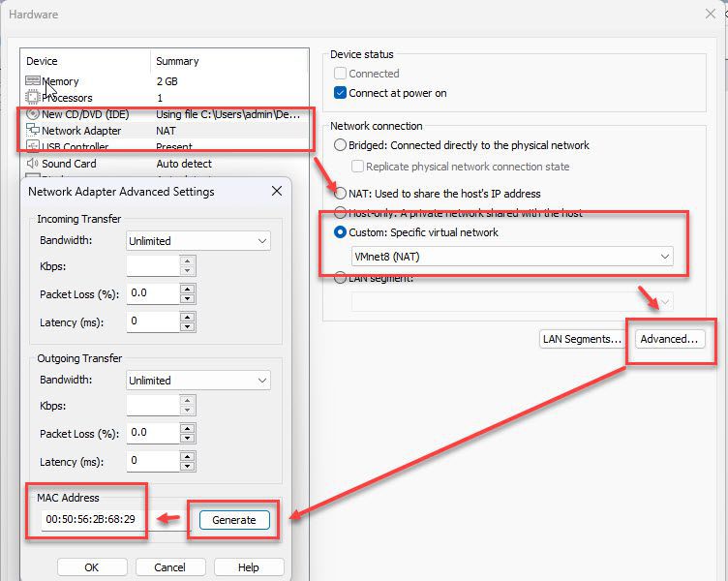Click the USB Controller device icon
Screen dimensions: 728x581
pyautogui.click(x=33, y=146)
